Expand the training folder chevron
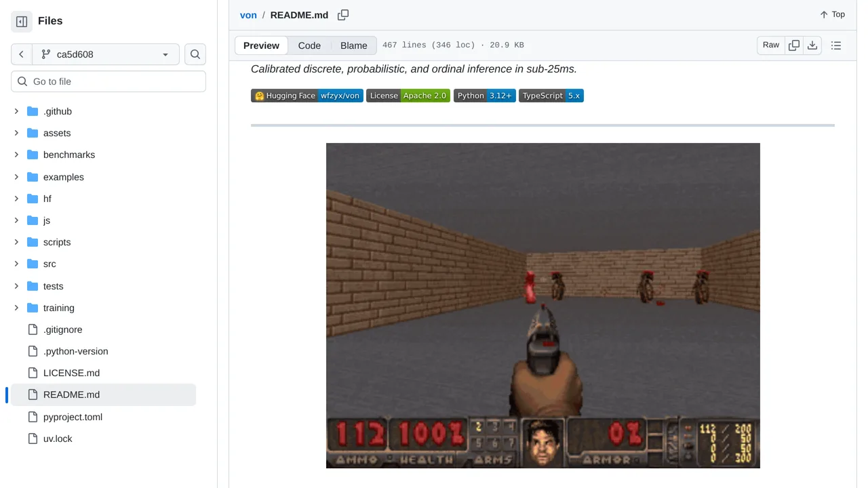Image resolution: width=868 pixels, height=488 pixels. click(16, 308)
